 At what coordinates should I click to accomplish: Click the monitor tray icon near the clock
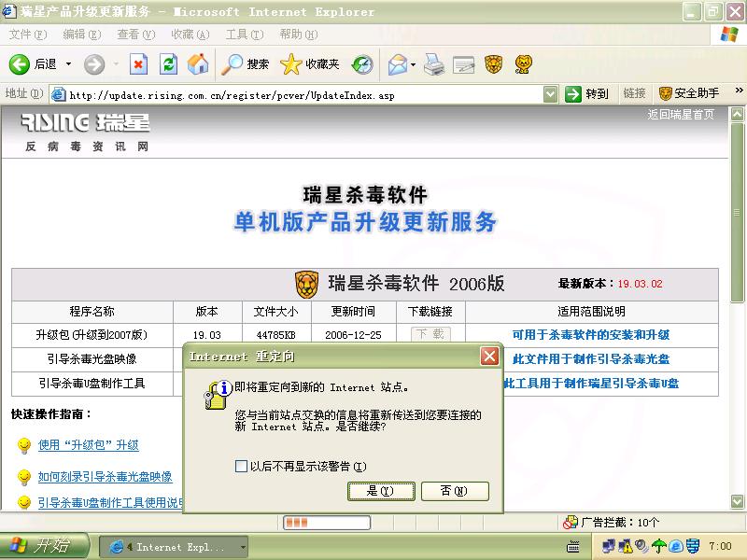point(693,546)
